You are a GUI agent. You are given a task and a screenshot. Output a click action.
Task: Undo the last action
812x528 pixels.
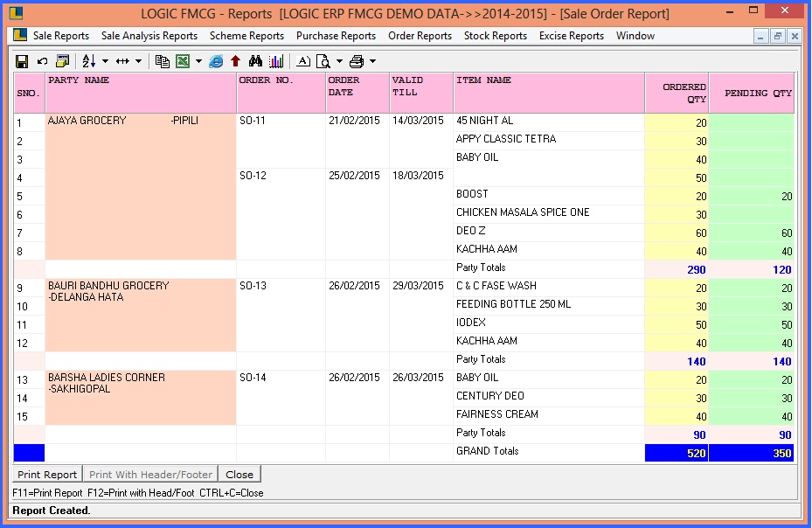tap(40, 61)
